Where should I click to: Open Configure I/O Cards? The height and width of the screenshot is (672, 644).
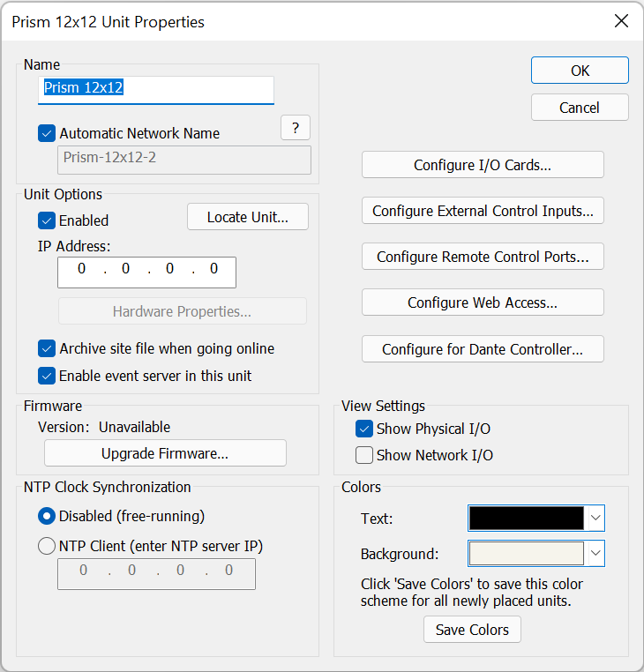pos(483,165)
